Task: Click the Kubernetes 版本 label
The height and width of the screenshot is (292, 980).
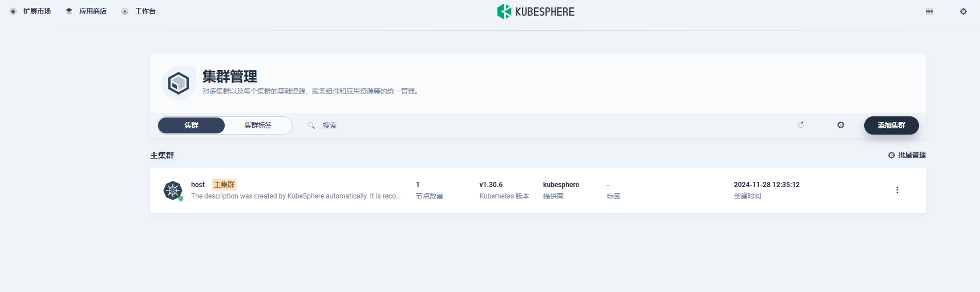Action: (504, 196)
